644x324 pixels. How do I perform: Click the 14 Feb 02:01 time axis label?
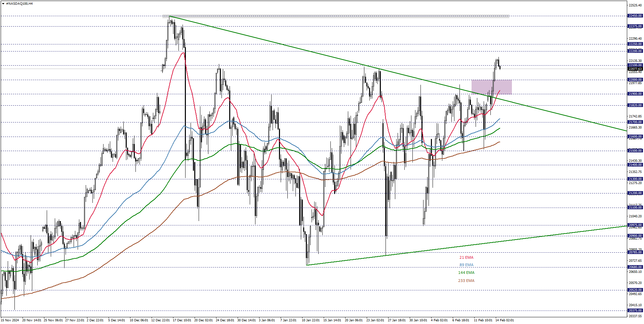tap(505, 320)
